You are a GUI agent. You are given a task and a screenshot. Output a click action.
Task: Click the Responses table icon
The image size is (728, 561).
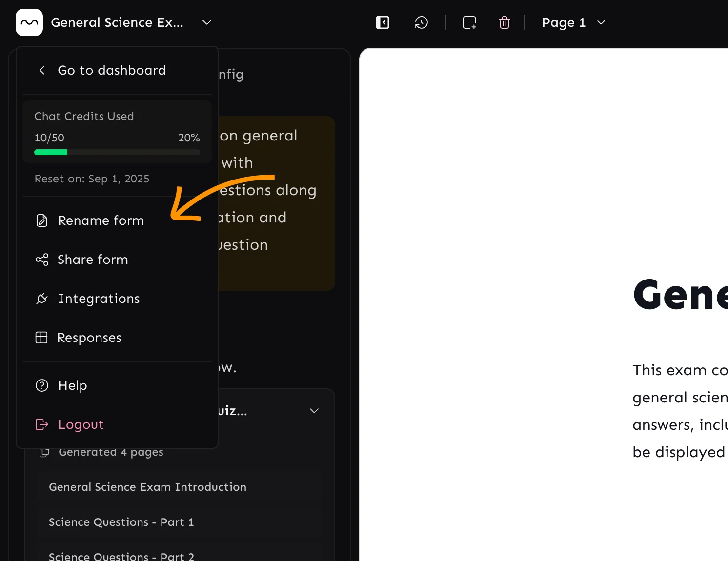(x=41, y=338)
